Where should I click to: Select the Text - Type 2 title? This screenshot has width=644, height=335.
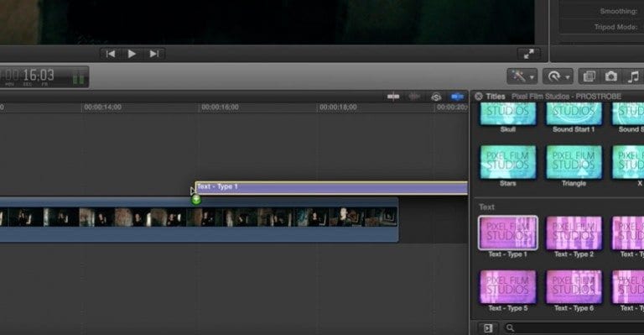point(574,237)
